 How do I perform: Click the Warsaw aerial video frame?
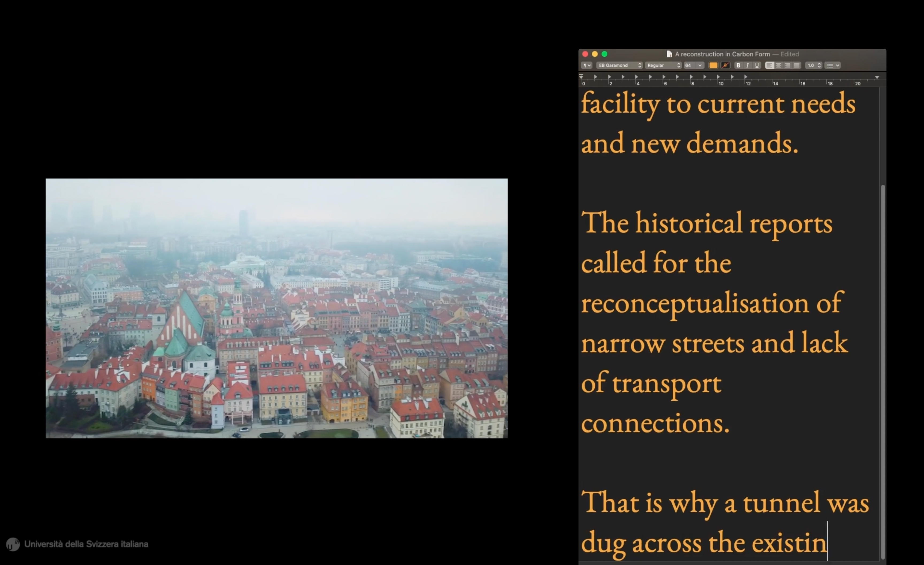(276, 308)
